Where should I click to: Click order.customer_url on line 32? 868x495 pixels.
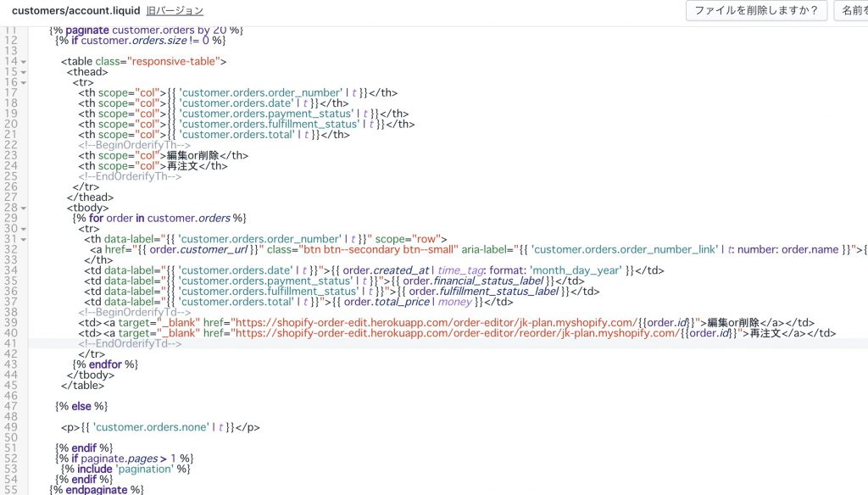pyautogui.click(x=198, y=250)
